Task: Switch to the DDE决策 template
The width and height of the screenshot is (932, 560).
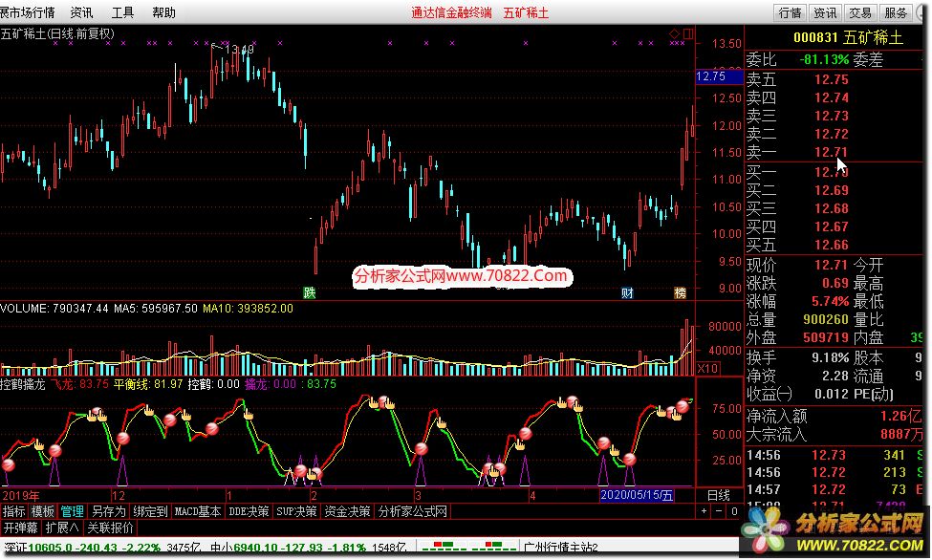Action: click(249, 511)
